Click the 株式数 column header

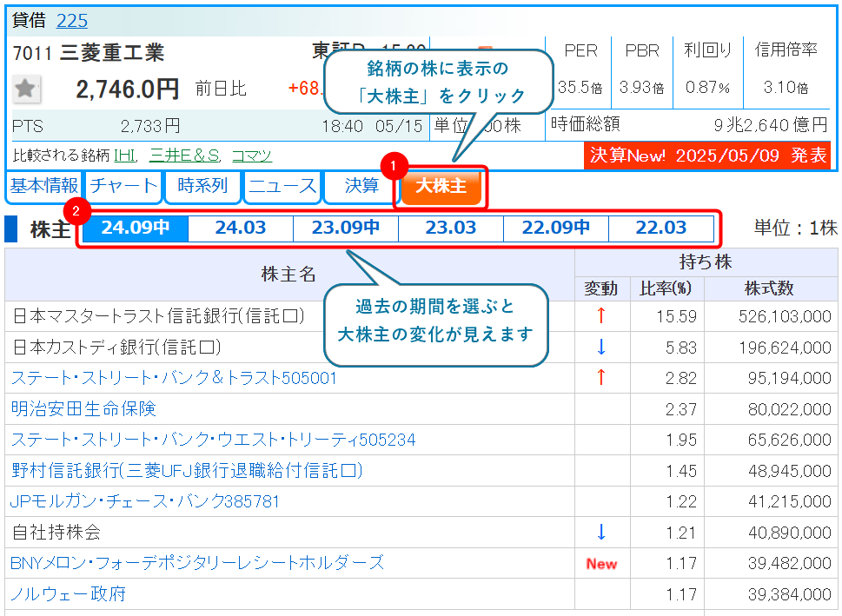tap(770, 289)
